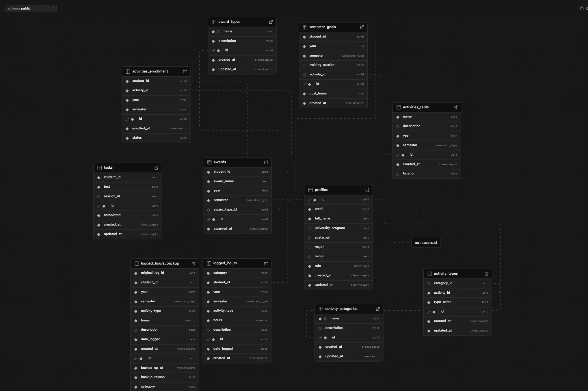
Task: Click the awards table open icon
Action: [x=266, y=162]
